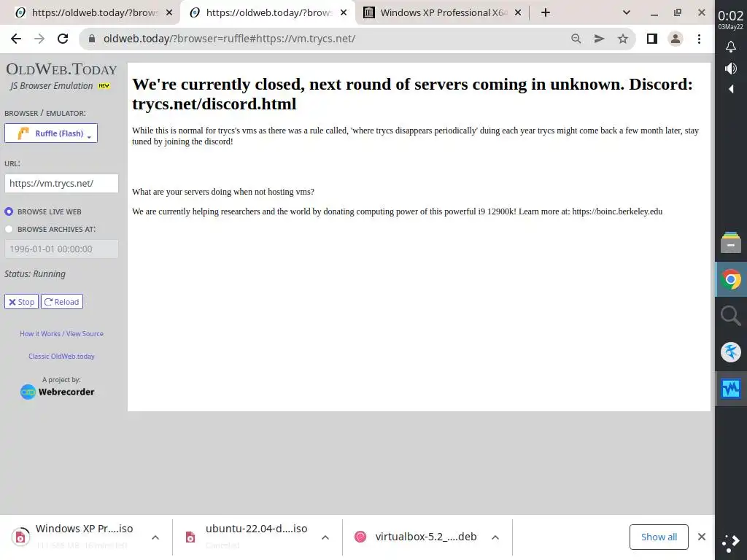Screen dimensions: 747x560
Task: Close the active oldweb.today tab
Action: click(344, 13)
